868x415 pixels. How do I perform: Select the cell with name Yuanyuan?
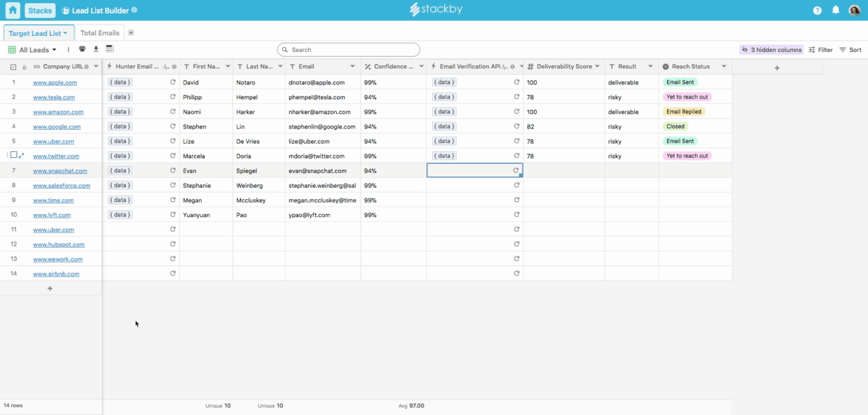click(206, 215)
